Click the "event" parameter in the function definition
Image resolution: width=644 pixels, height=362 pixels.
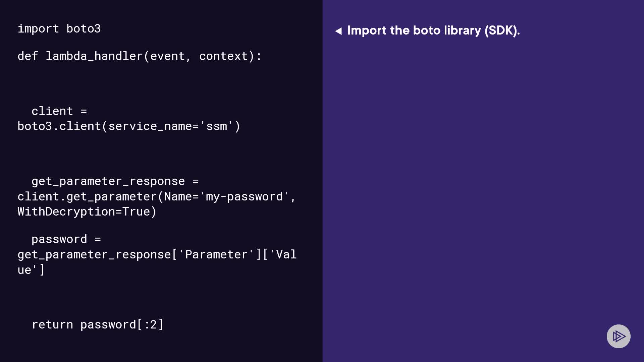(x=167, y=56)
